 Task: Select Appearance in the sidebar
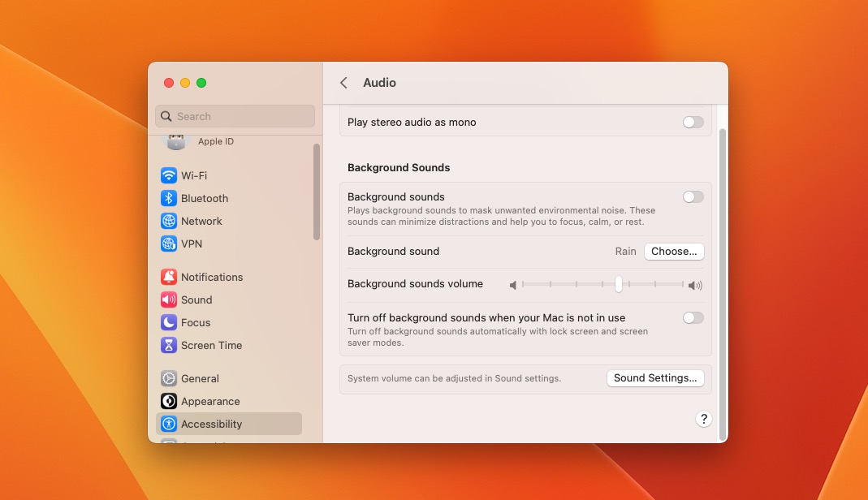210,401
